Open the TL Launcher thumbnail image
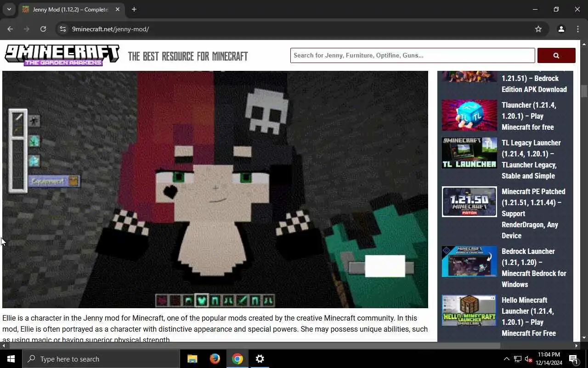This screenshot has width=588, height=368. point(469,153)
